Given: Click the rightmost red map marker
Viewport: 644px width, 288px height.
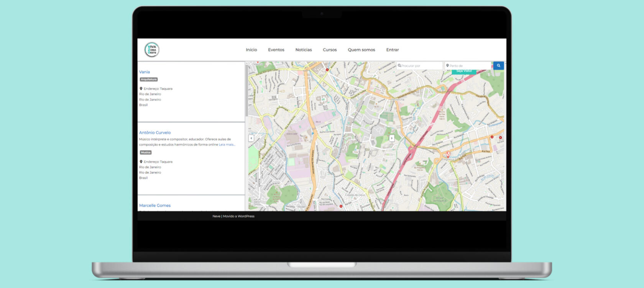Looking at the screenshot, I should click(500, 137).
